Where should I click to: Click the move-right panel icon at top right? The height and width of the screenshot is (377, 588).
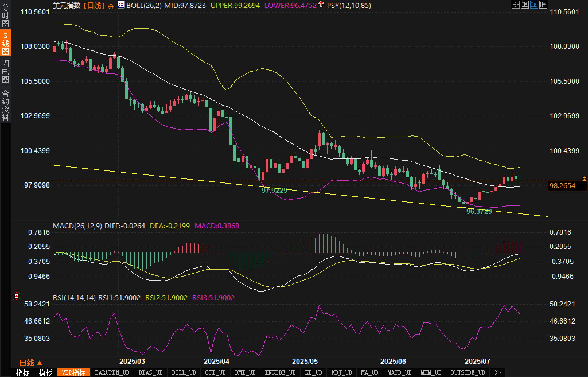(543, 5)
